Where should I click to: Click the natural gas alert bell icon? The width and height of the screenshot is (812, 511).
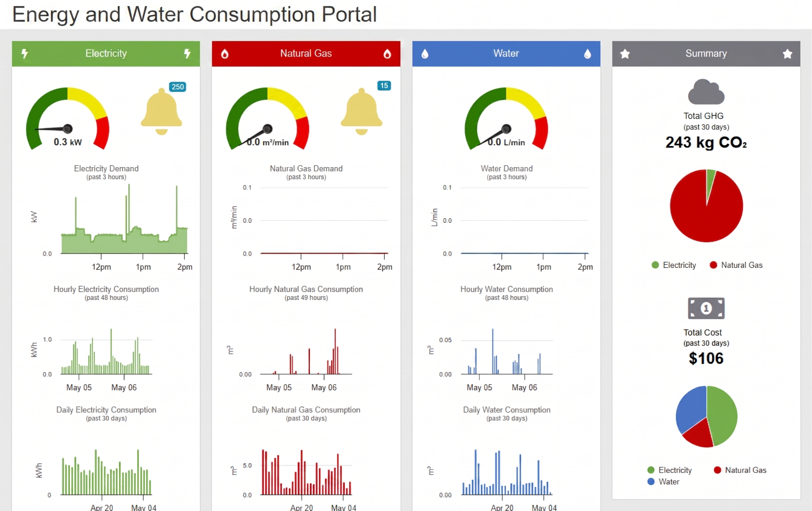tap(362, 112)
